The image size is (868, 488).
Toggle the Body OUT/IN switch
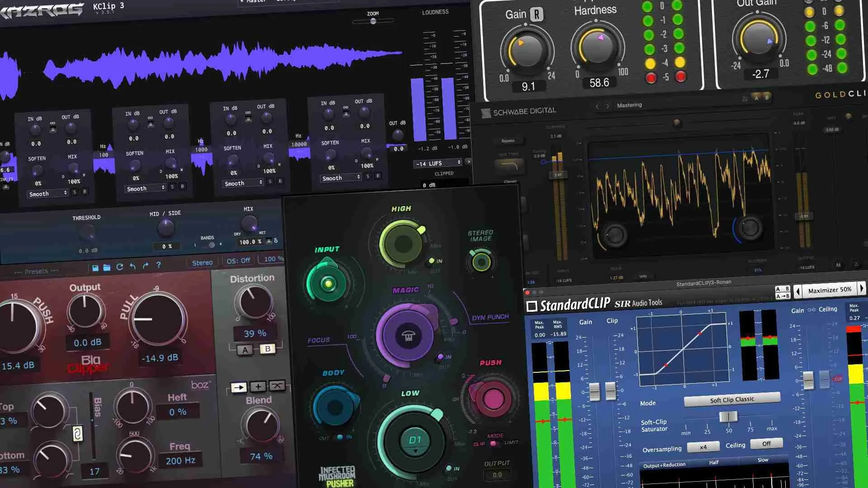(x=338, y=437)
